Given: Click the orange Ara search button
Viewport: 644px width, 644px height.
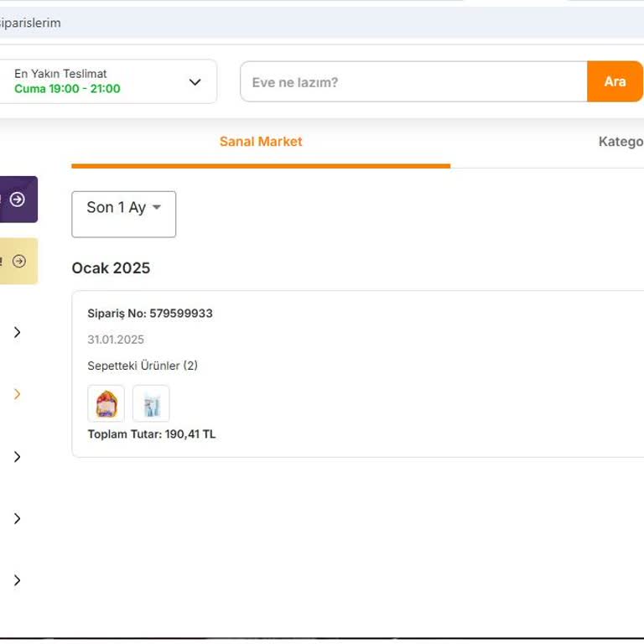Looking at the screenshot, I should [x=615, y=81].
